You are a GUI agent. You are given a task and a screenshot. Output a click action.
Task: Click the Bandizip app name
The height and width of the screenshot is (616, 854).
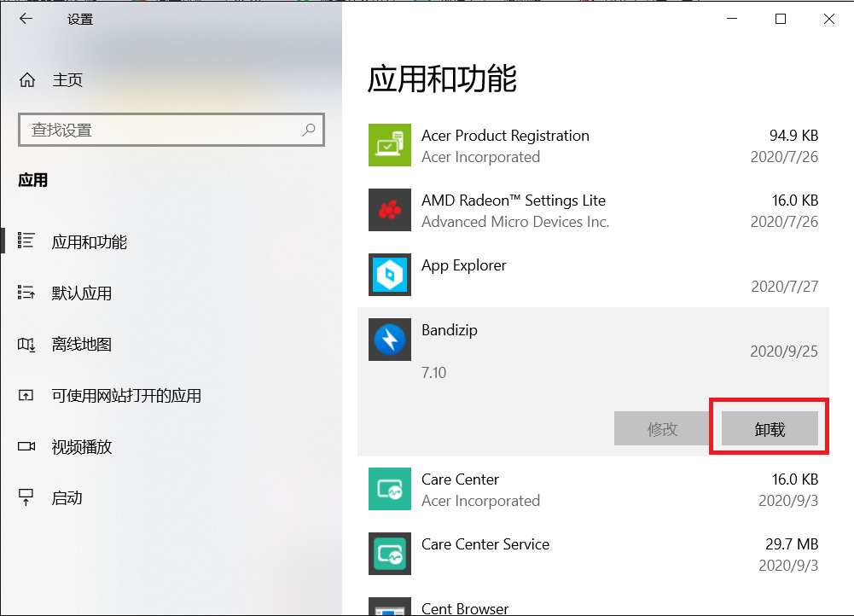[x=450, y=330]
